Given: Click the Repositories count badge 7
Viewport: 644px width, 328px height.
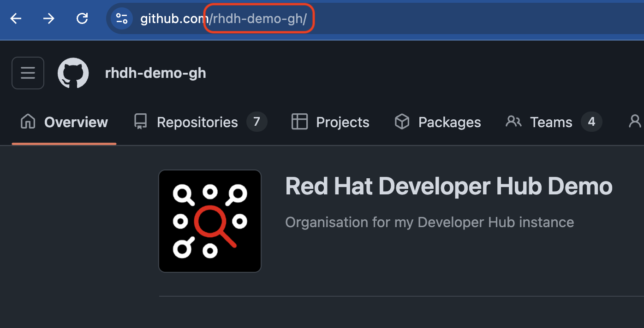Looking at the screenshot, I should point(257,122).
